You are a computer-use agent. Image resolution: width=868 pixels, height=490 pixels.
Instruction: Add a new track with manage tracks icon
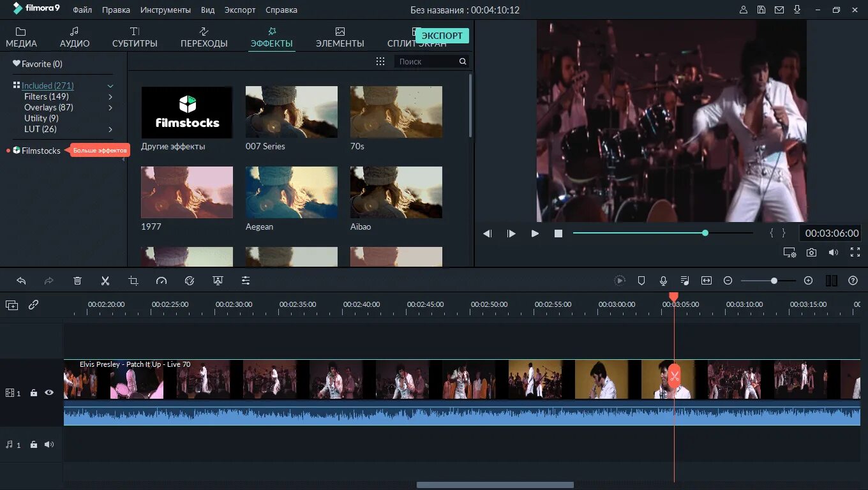[12, 305]
